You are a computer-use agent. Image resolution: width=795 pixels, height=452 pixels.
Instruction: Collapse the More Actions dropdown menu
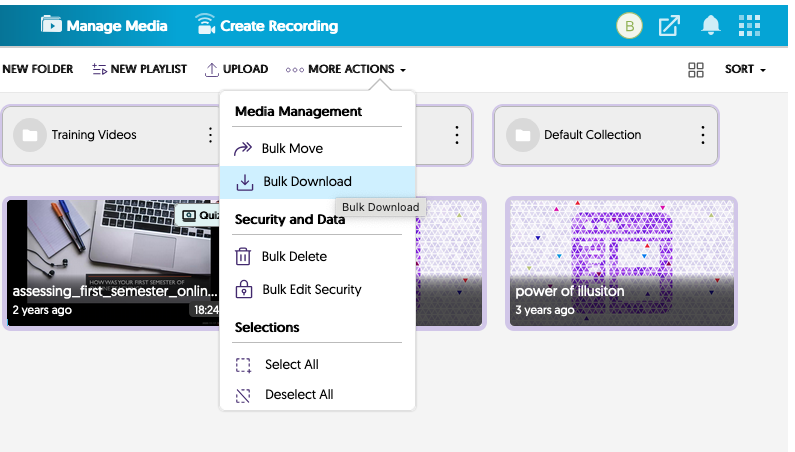click(x=346, y=70)
